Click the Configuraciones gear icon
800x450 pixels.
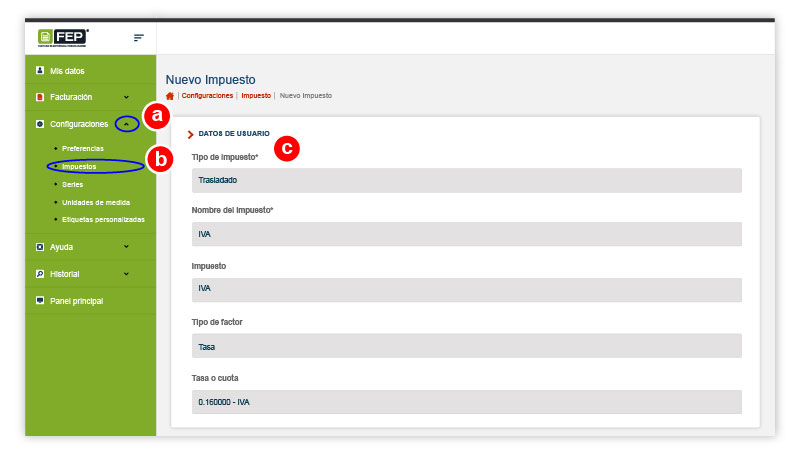[40, 124]
